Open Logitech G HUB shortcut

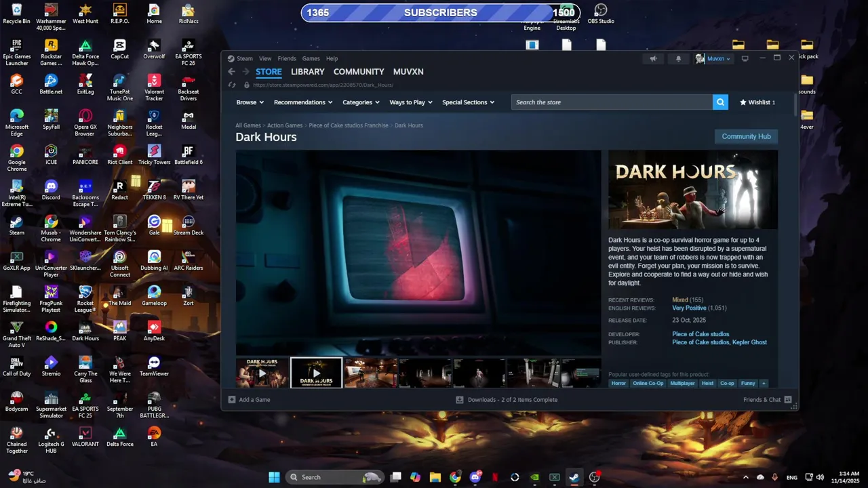(x=51, y=440)
